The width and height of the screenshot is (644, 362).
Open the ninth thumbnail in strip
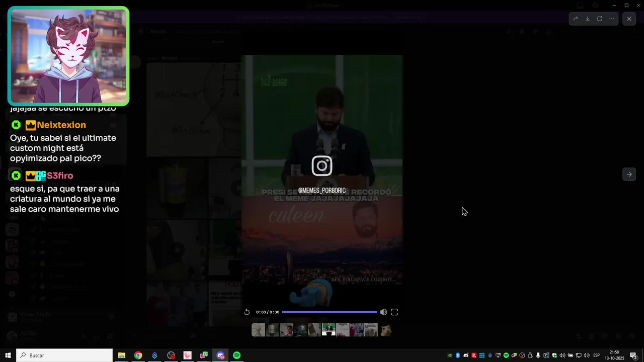pyautogui.click(x=371, y=330)
